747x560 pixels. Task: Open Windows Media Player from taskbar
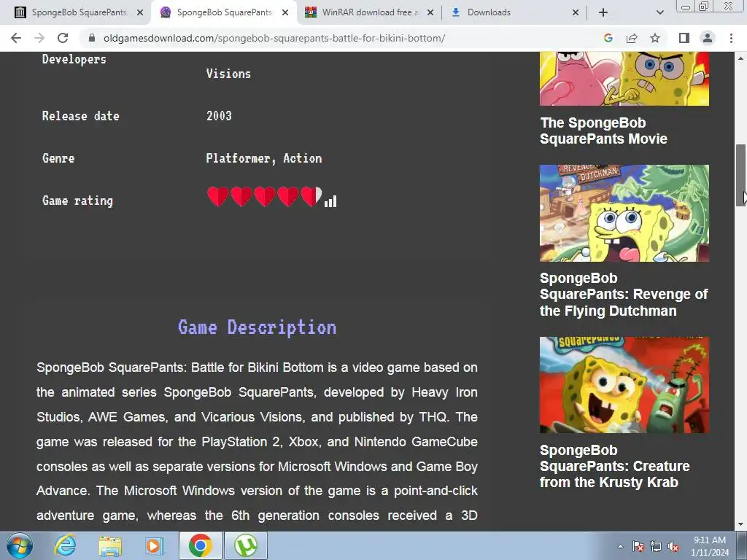[x=153, y=545]
